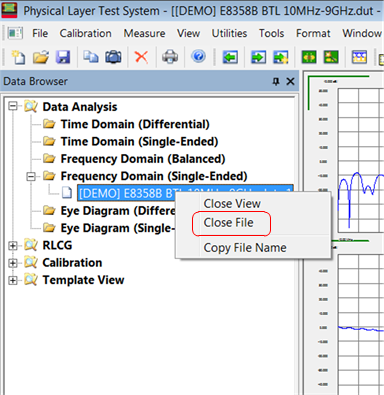Select Eye Diagram (Differential) folder
384x395 pixels.
(x=118, y=211)
